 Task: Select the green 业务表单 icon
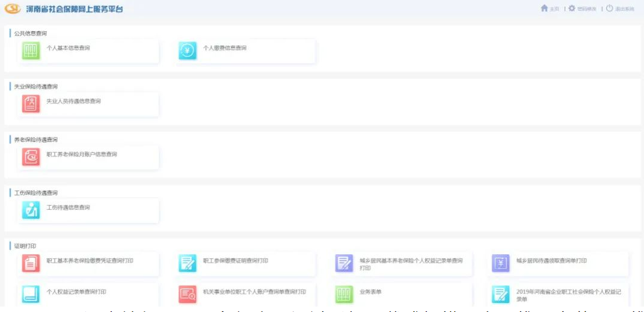tap(344, 294)
